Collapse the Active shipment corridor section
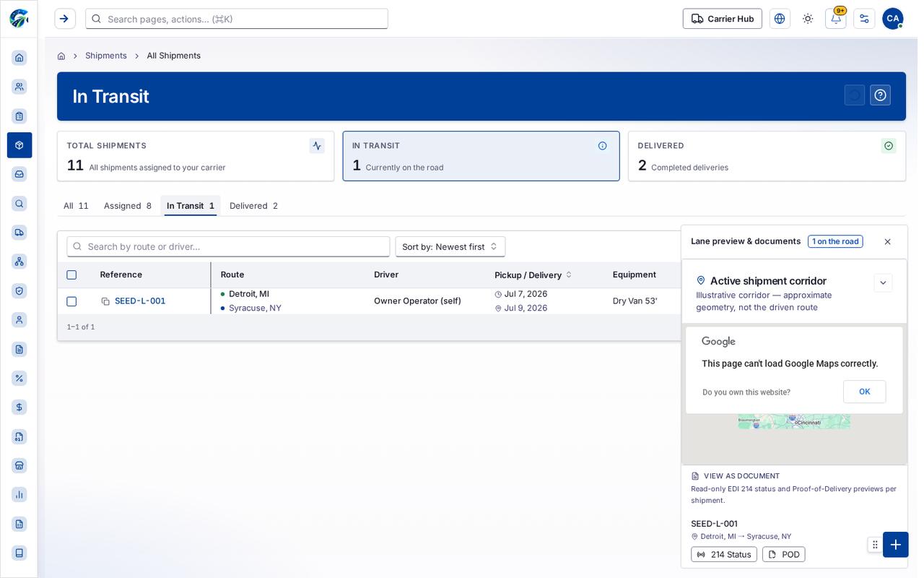 [x=883, y=282]
